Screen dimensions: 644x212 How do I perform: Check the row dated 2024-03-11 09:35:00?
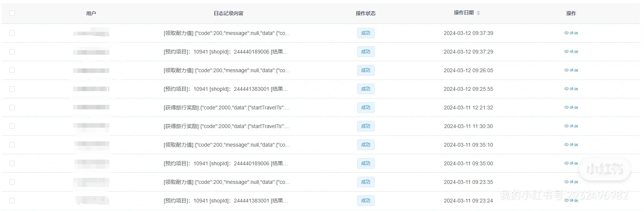click(x=12, y=163)
